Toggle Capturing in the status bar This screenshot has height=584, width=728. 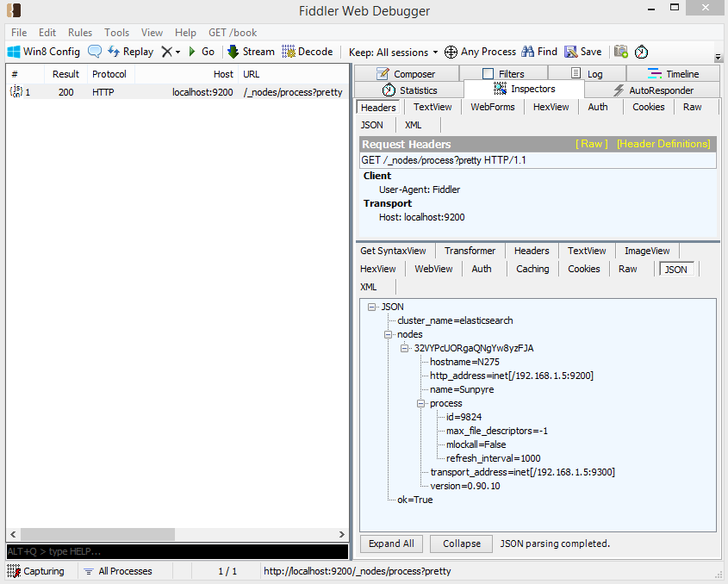click(35, 571)
